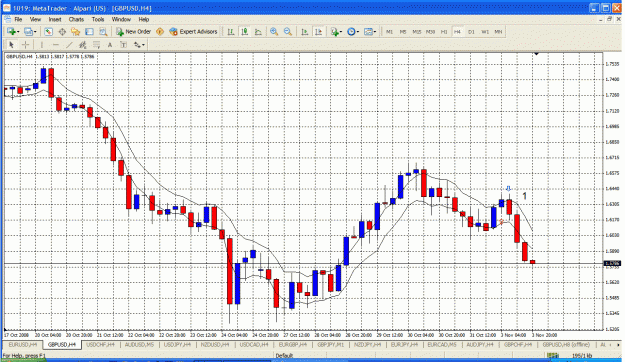Image resolution: width=625 pixels, height=362 pixels.
Task: Open the Indicators list icon
Action: point(334,31)
